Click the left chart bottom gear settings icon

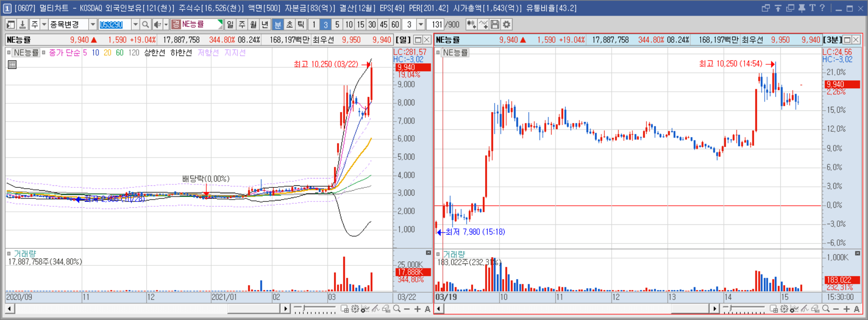point(355,309)
